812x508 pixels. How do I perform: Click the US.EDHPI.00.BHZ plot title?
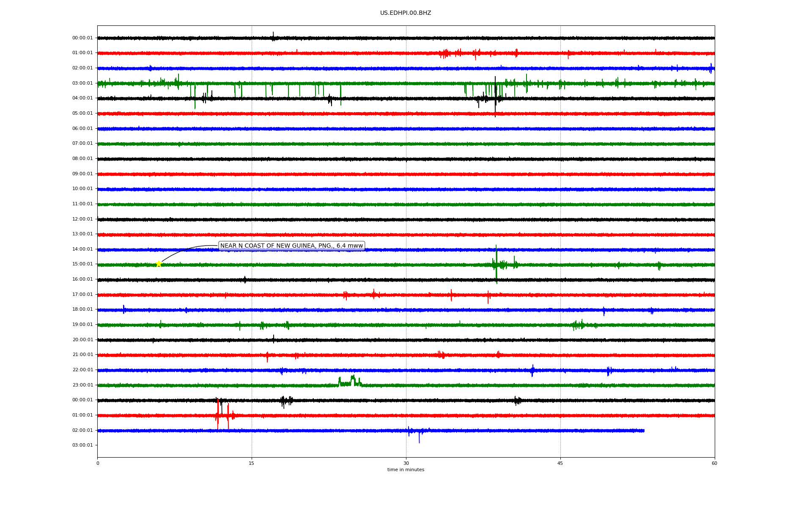click(x=406, y=13)
